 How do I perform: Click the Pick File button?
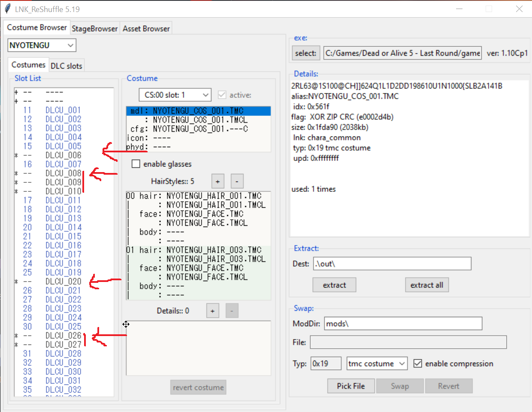pos(351,386)
